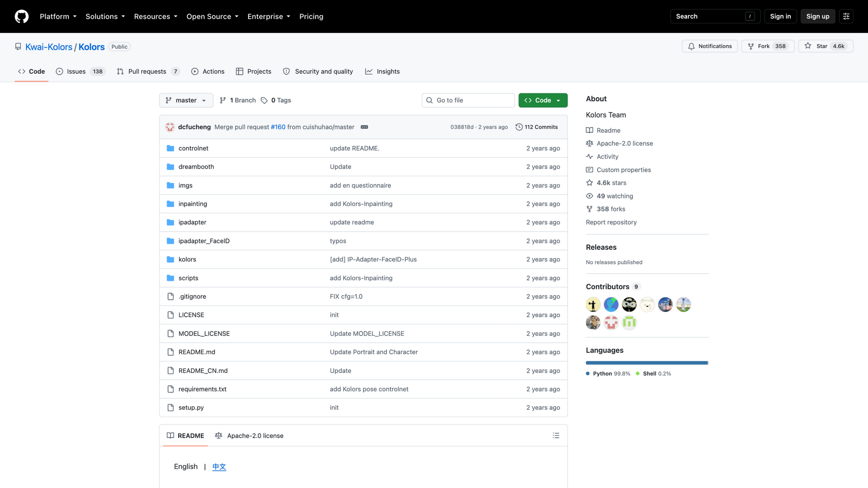Open the header settings icon beside Sign up
Viewport: 868px width, 488px height.
[846, 16]
